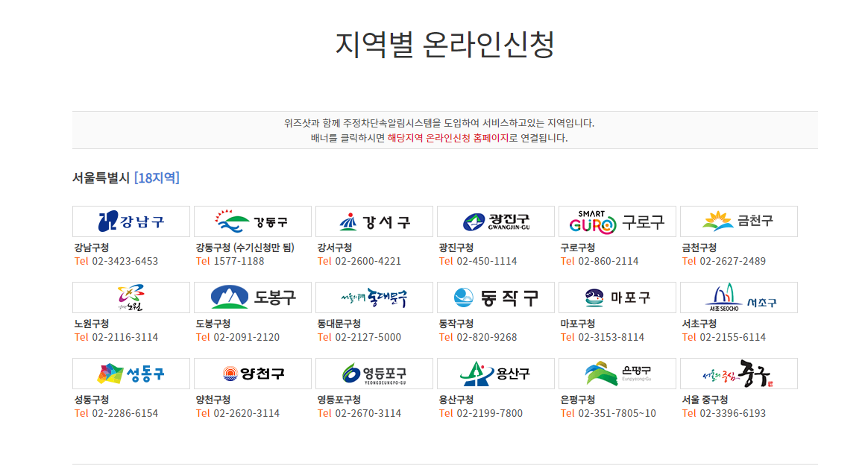Click the 구로구청 name label
868x469 pixels.
point(577,248)
